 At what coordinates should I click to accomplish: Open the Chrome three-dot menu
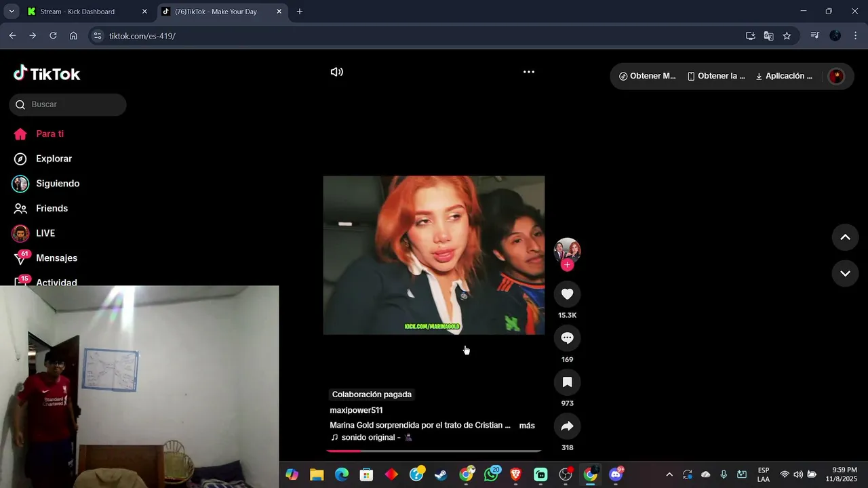[856, 36]
